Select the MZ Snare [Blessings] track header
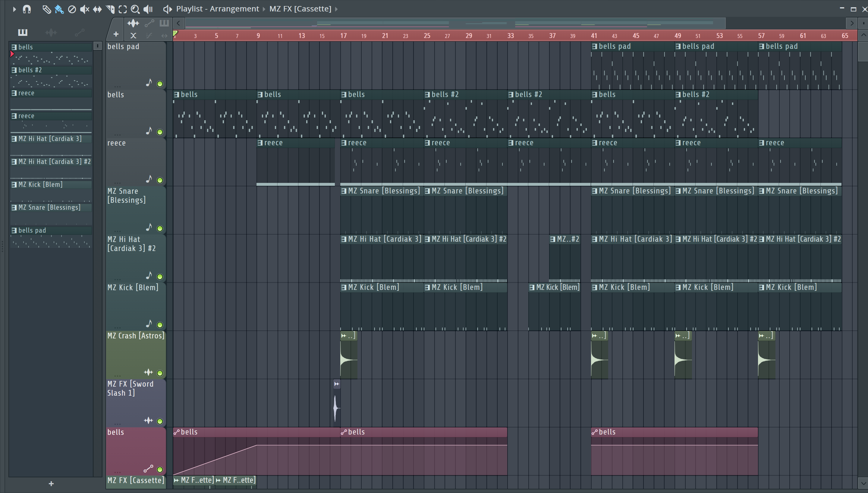 (136, 210)
